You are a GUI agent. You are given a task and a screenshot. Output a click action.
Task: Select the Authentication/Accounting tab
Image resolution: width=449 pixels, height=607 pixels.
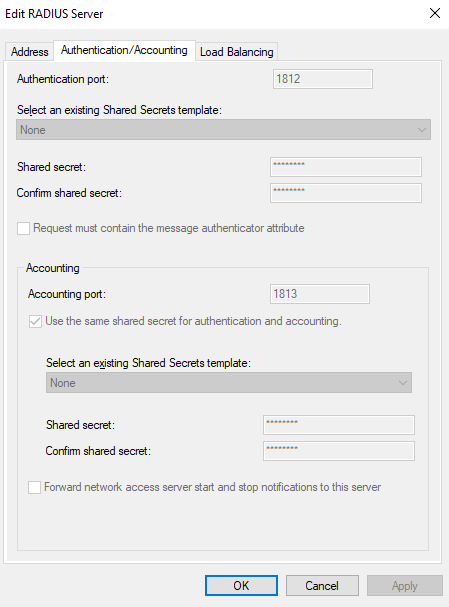(x=124, y=50)
